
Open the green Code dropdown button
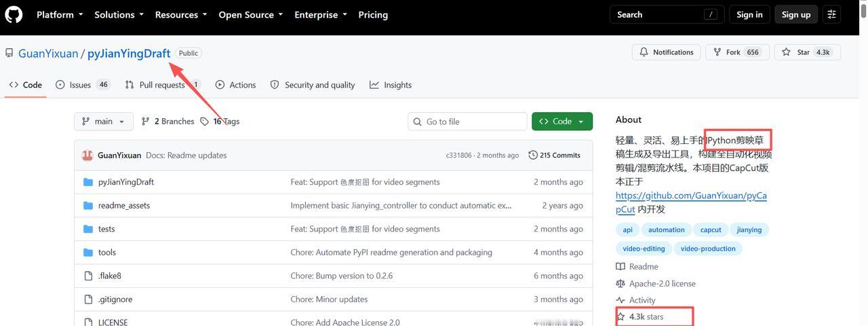tap(562, 122)
